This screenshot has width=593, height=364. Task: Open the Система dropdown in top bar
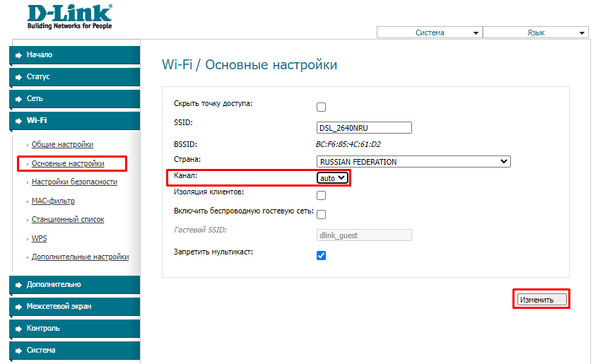click(429, 33)
